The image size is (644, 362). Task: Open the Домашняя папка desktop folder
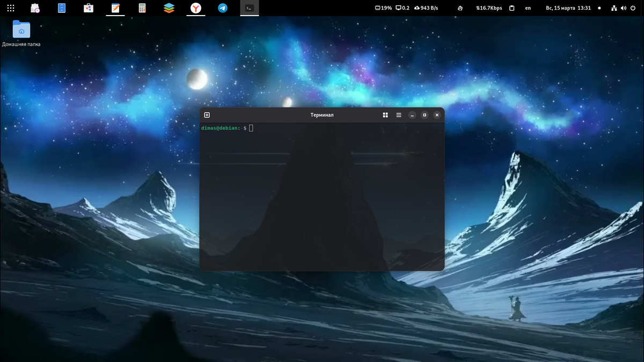(21, 33)
